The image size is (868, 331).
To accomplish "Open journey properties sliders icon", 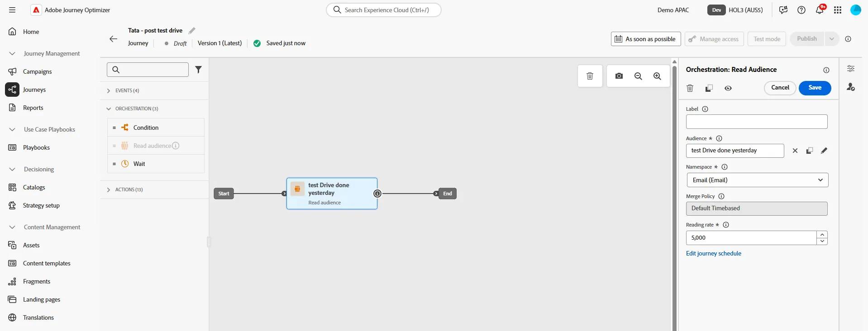I will tap(851, 69).
